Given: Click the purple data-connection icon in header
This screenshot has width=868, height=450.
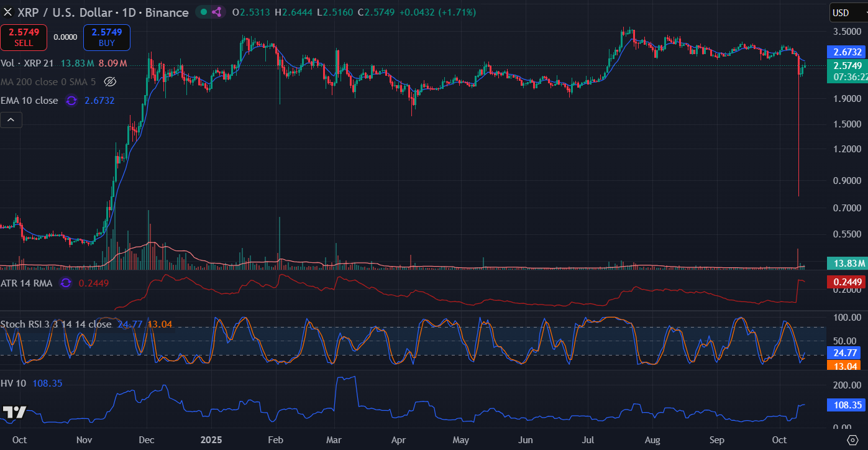Looking at the screenshot, I should tap(217, 12).
